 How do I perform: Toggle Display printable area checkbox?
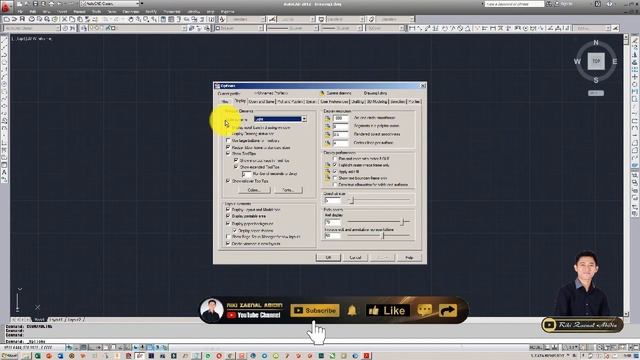click(228, 216)
